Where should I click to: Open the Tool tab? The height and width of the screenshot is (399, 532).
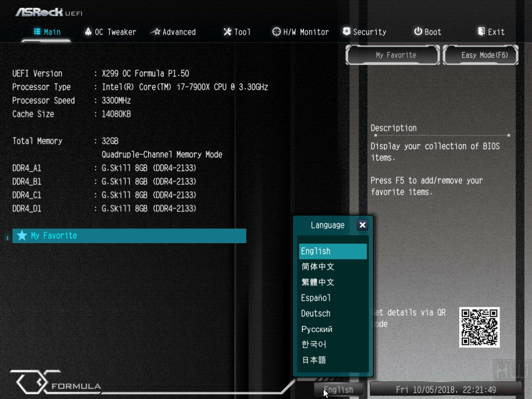pyautogui.click(x=237, y=32)
